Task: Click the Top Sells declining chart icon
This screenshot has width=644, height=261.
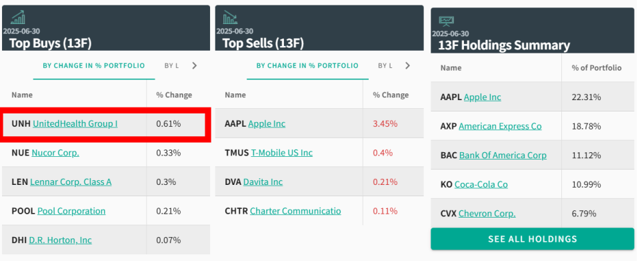Action: coord(231,17)
